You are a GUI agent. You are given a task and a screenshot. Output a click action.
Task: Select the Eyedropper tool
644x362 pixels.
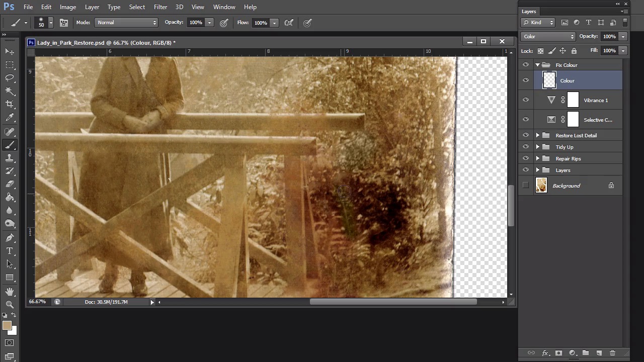pyautogui.click(x=10, y=118)
